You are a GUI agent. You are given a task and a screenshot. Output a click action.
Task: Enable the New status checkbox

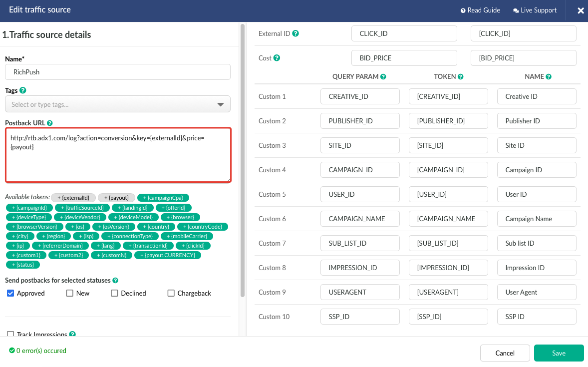[x=70, y=293]
